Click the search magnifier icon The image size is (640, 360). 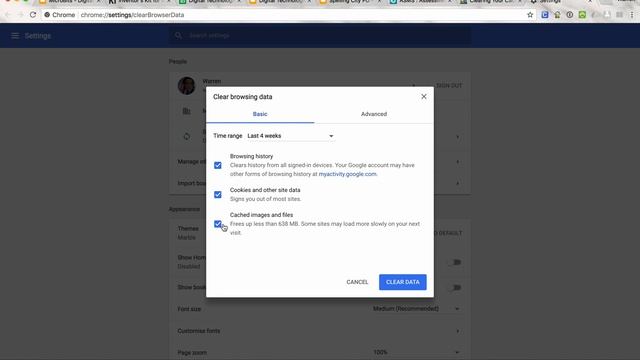tap(178, 36)
